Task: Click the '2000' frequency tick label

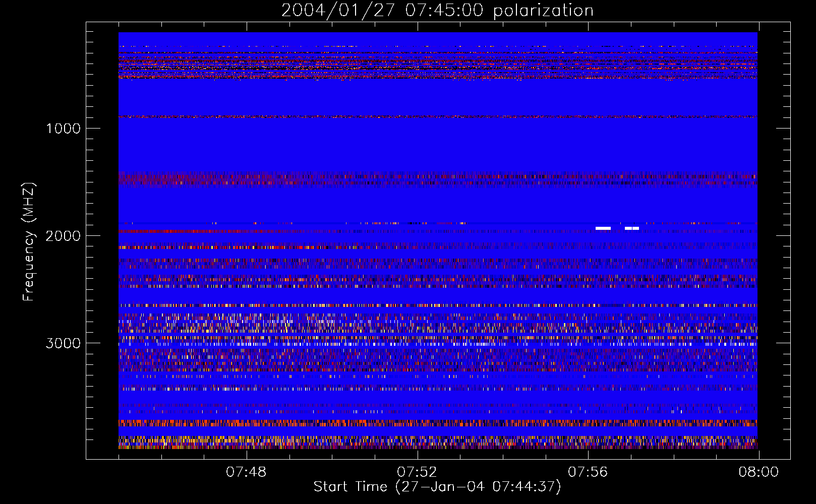Action: point(63,236)
